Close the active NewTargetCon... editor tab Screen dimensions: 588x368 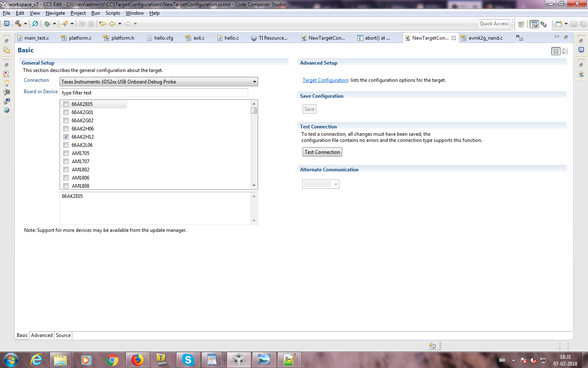pyautogui.click(x=454, y=38)
